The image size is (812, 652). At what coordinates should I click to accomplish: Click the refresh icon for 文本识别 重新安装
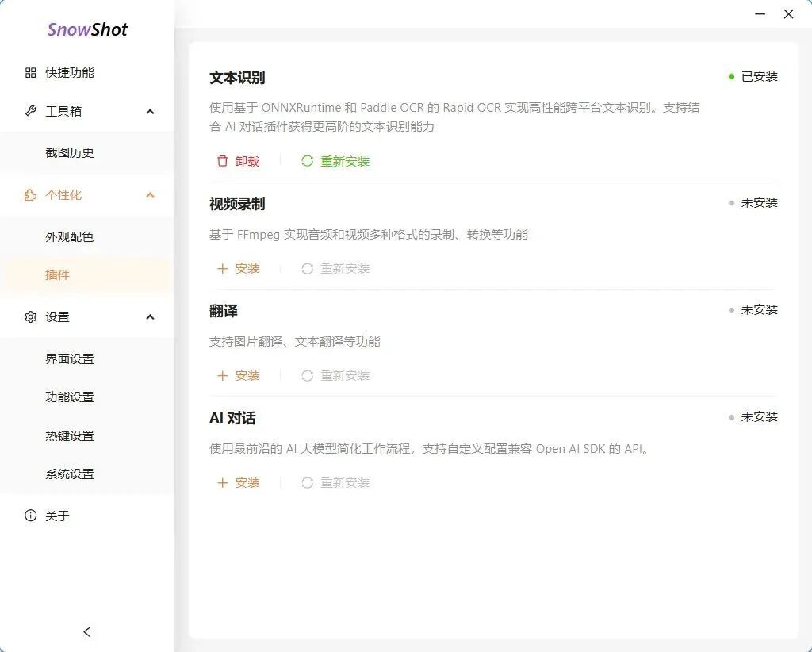tap(308, 161)
